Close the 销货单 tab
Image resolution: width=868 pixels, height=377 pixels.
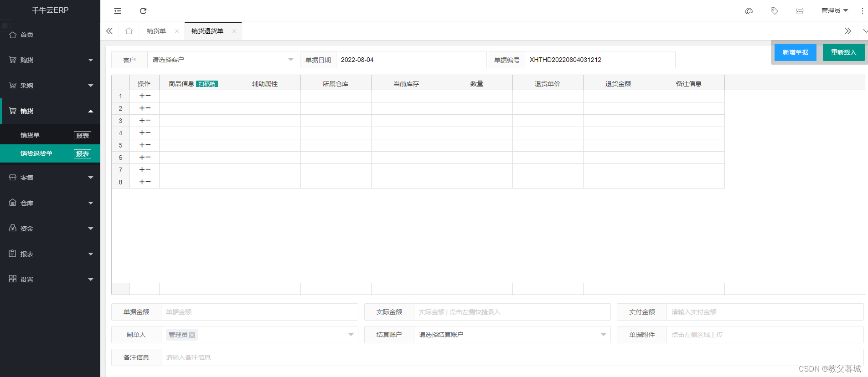(177, 31)
